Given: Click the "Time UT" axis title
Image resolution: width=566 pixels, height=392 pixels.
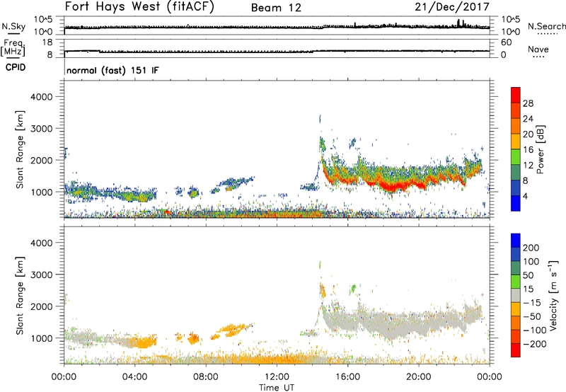Looking at the screenshot, I should point(277,387).
